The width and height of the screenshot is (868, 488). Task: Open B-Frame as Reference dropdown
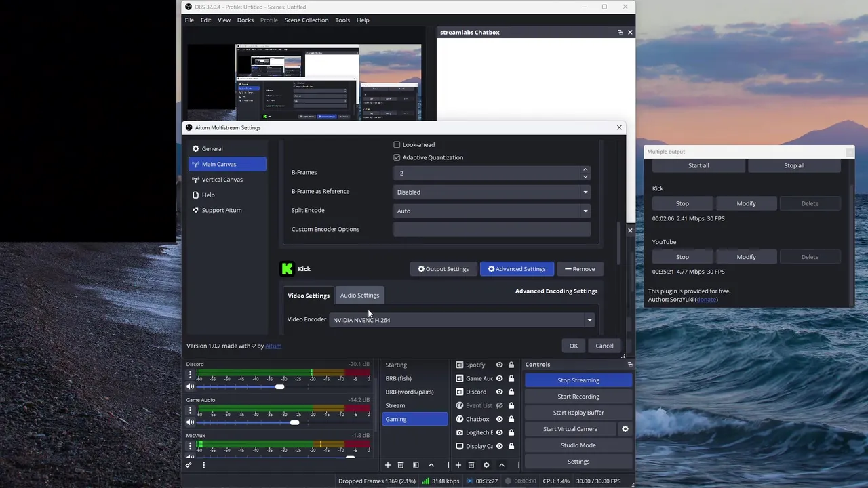point(492,192)
